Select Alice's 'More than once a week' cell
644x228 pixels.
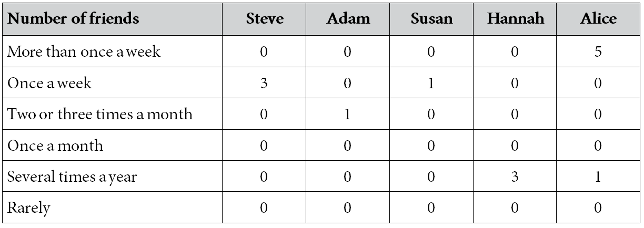pyautogui.click(x=598, y=51)
